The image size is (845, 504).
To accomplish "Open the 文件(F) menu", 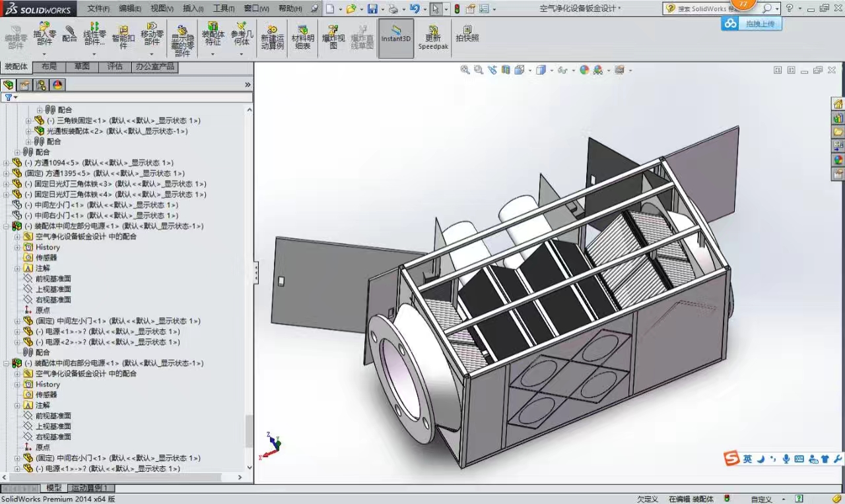I will [98, 9].
